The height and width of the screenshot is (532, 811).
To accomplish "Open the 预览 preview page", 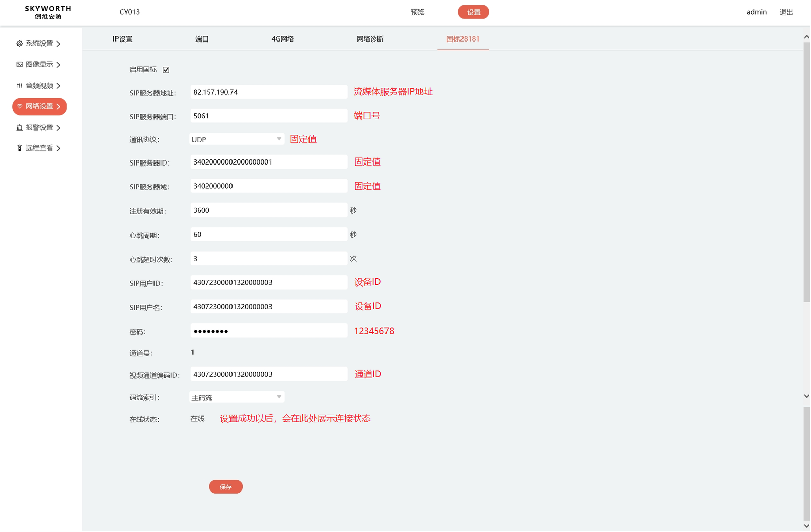I will pos(417,12).
